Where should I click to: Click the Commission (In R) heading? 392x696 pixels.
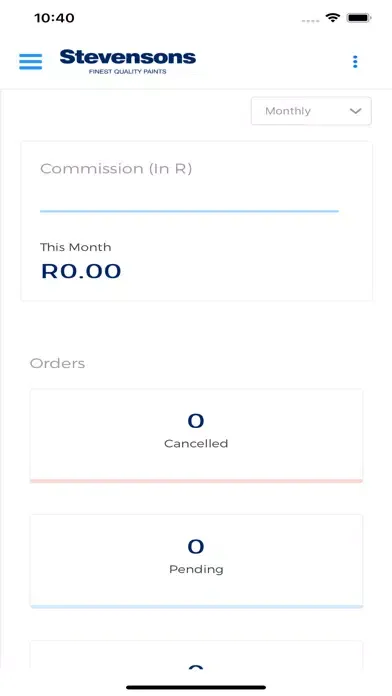[116, 169]
